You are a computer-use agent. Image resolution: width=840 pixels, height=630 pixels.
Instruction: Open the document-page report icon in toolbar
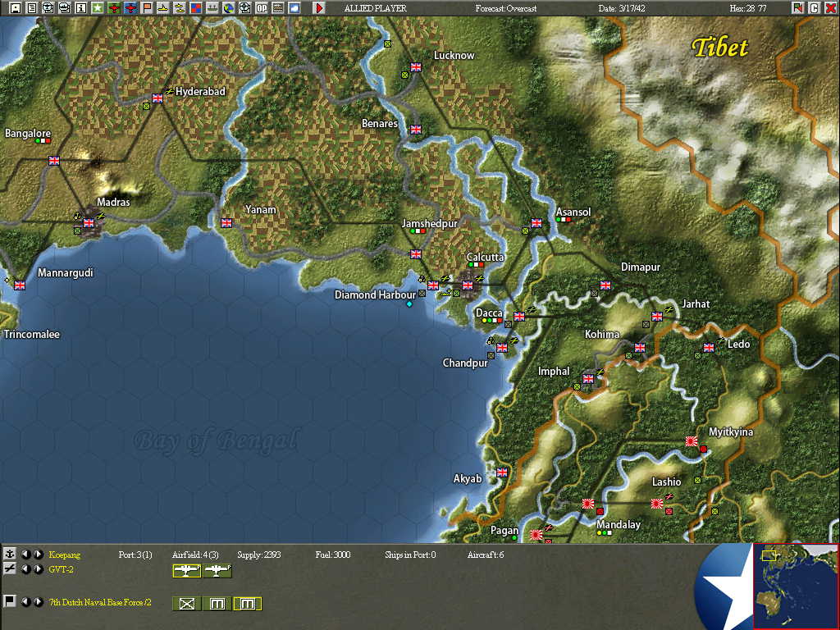click(x=32, y=7)
